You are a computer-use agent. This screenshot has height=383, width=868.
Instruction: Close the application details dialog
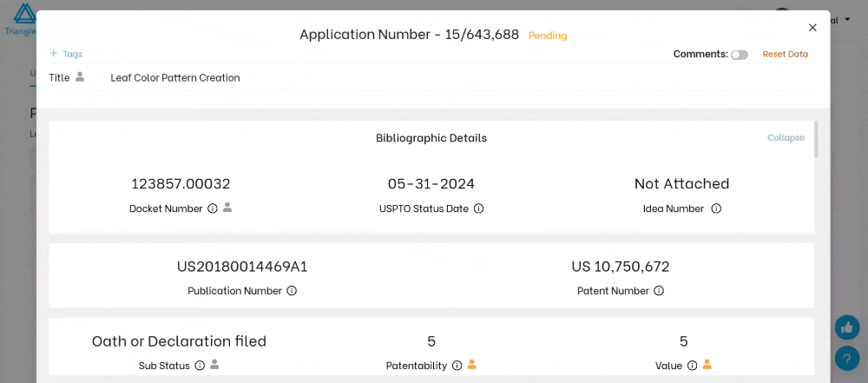(x=812, y=28)
